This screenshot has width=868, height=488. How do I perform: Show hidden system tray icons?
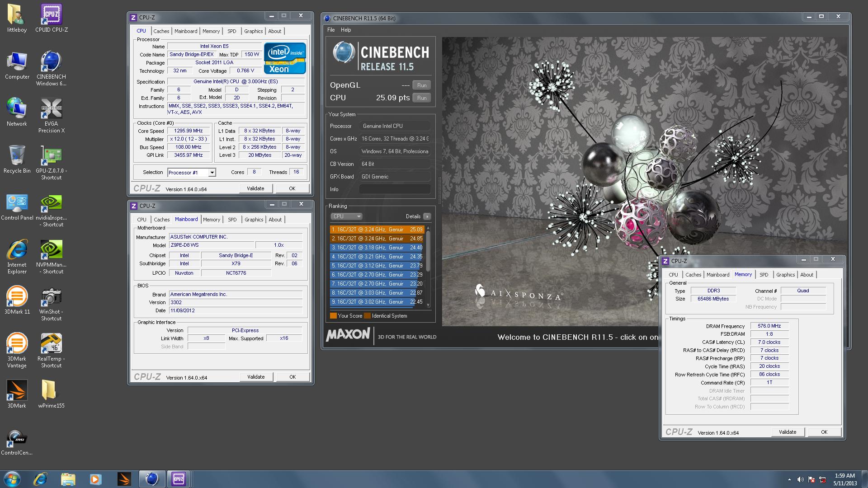click(x=789, y=479)
